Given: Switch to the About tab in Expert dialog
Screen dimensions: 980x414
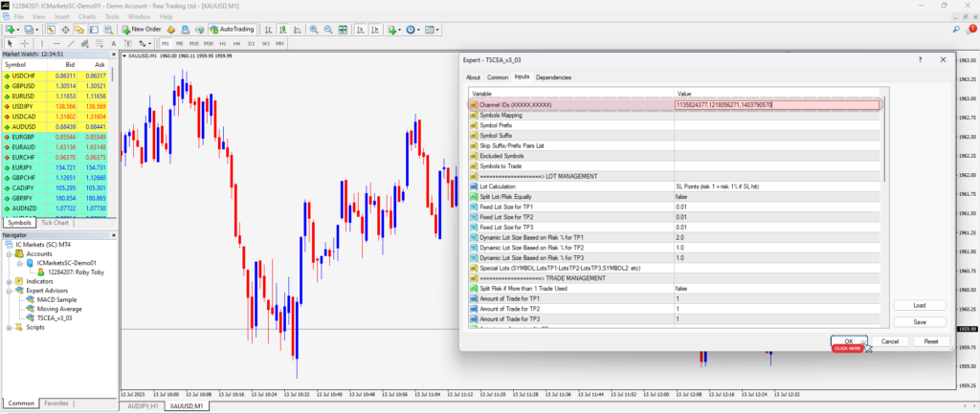Looking at the screenshot, I should tap(473, 77).
